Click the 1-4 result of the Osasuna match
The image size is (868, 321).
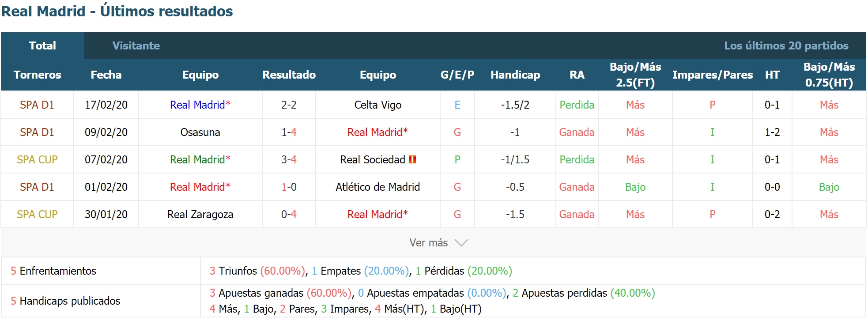point(289,132)
